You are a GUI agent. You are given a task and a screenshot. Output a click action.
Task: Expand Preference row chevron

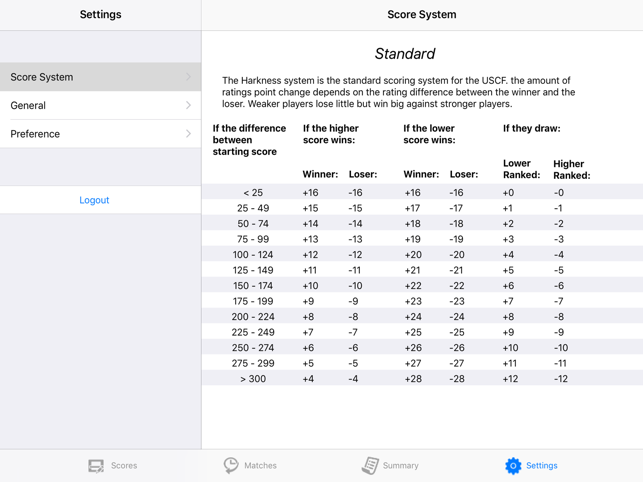[x=188, y=134]
